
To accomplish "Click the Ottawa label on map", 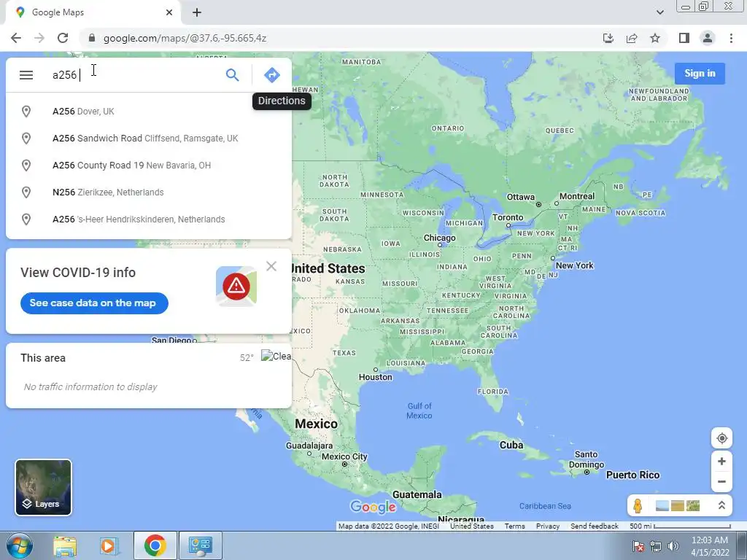I will pyautogui.click(x=520, y=197).
